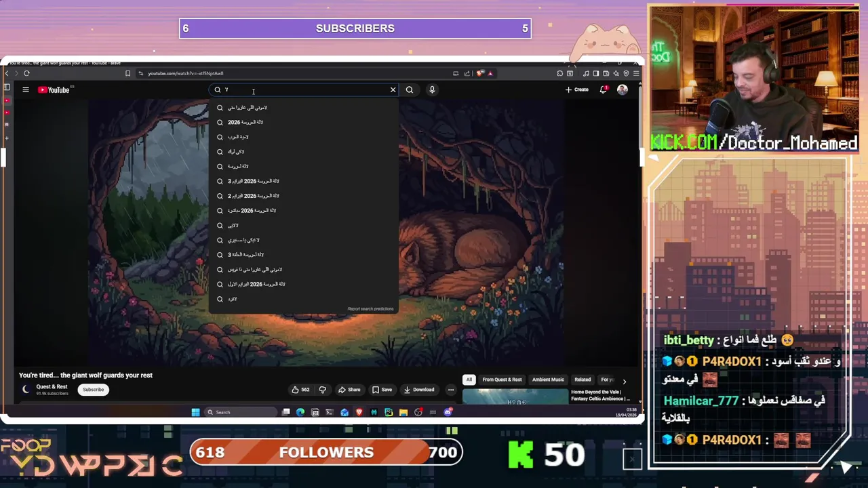The height and width of the screenshot is (488, 868).
Task: Open Brave browser from taskbar
Action: [x=359, y=412]
